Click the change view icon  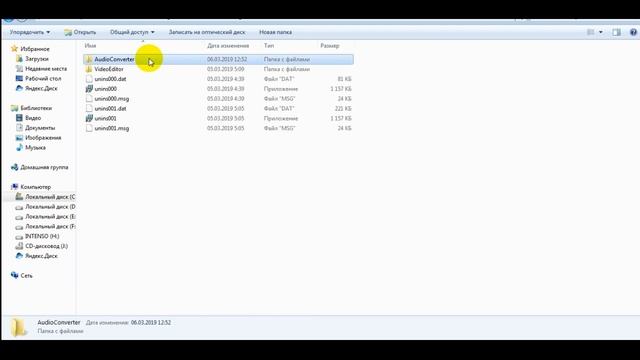[590, 32]
